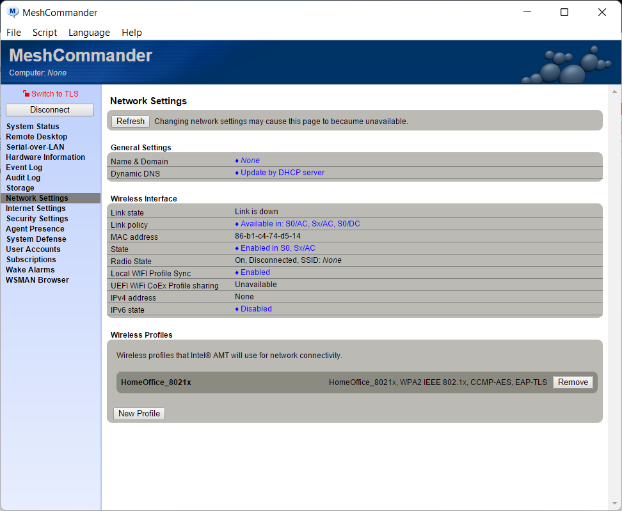The width and height of the screenshot is (622, 511).
Task: Click the MeshCommander title bar app icon
Action: 13,12
